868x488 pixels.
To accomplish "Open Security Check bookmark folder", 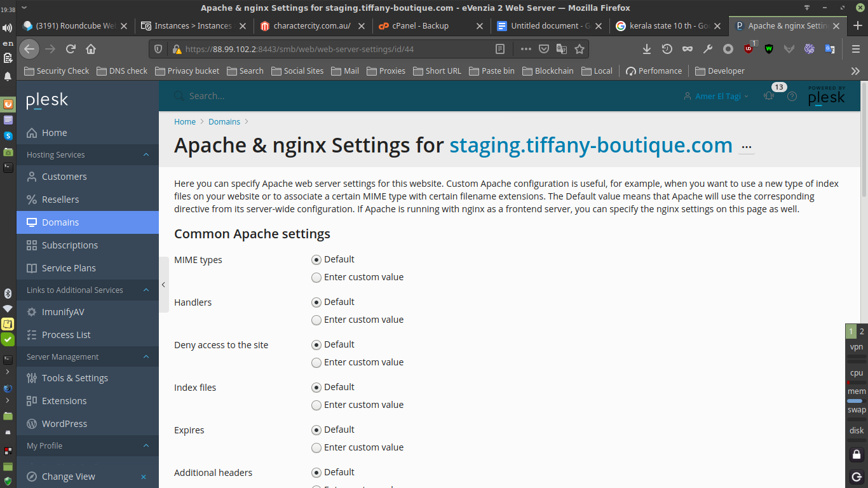I will point(57,71).
